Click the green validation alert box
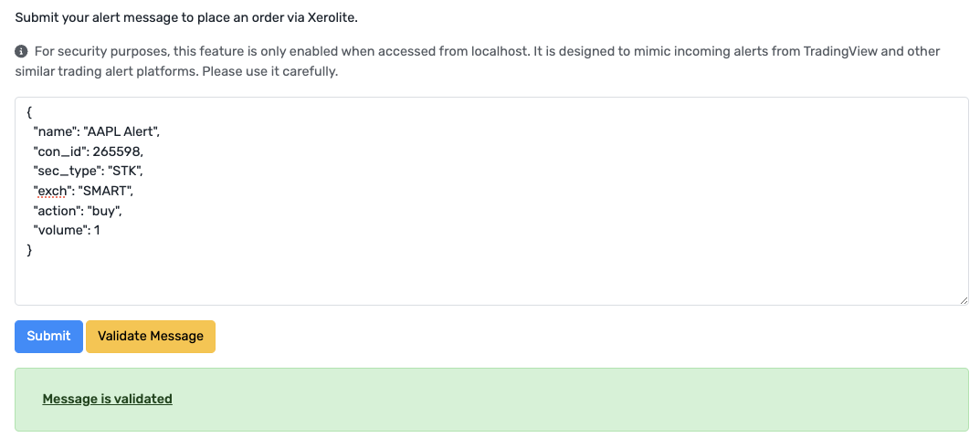The height and width of the screenshot is (448, 980). 491,400
